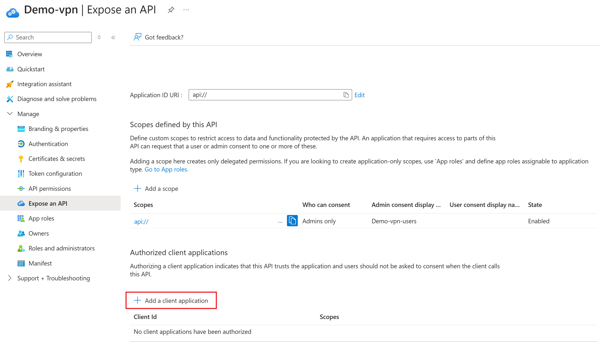Copy the Application ID URI to clipboard
The height and width of the screenshot is (364, 600).
346,95
